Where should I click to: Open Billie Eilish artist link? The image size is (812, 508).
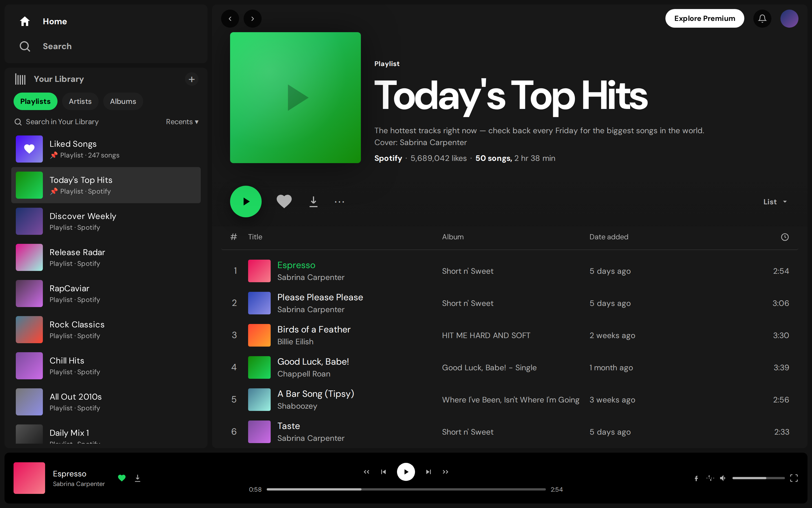tap(295, 341)
